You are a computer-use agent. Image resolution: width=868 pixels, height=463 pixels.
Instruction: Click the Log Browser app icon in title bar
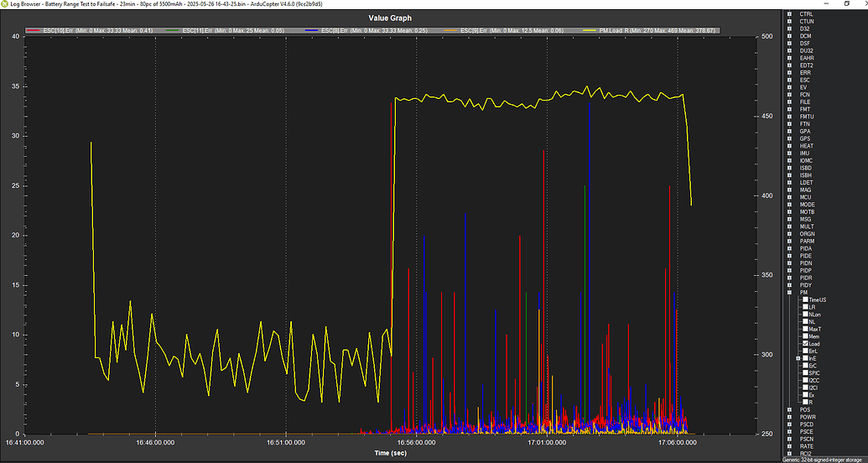[x=5, y=4]
